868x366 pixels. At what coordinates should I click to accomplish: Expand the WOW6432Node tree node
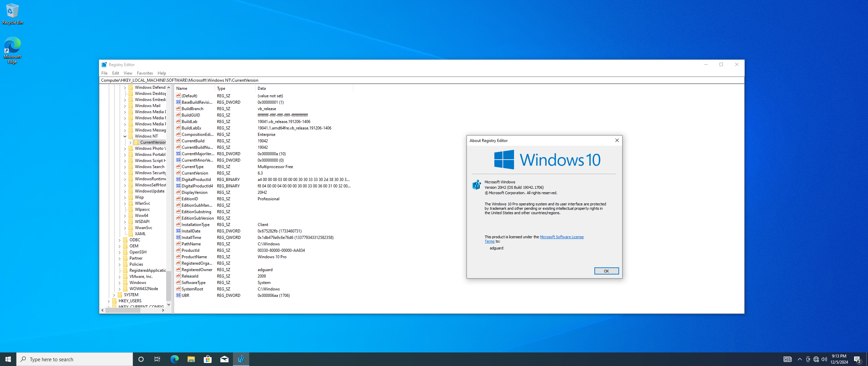tap(119, 289)
